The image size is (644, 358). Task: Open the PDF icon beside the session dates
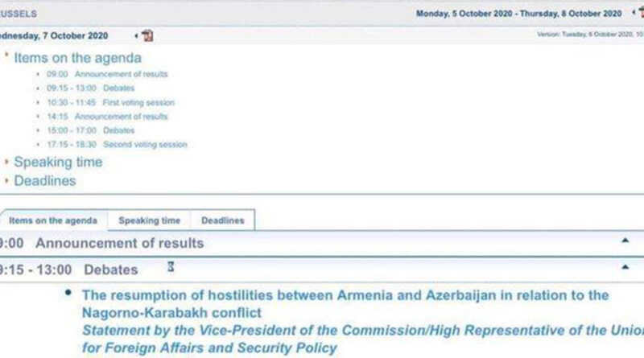click(640, 12)
